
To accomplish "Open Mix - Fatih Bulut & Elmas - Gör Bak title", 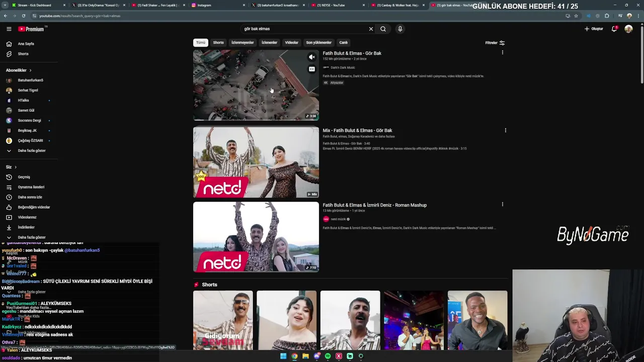I will click(x=357, y=130).
